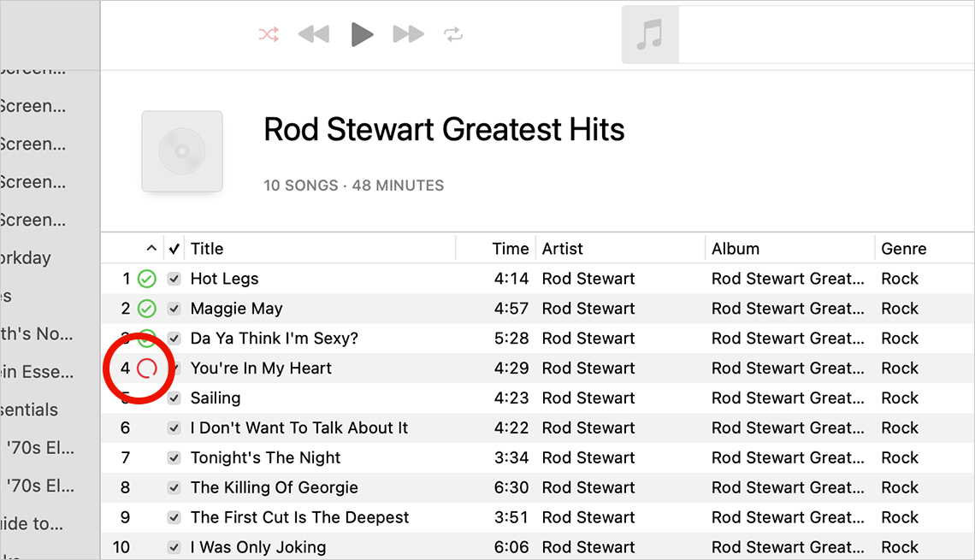Sort by the Time column header
Image resolution: width=975 pixels, height=560 pixels.
(510, 249)
